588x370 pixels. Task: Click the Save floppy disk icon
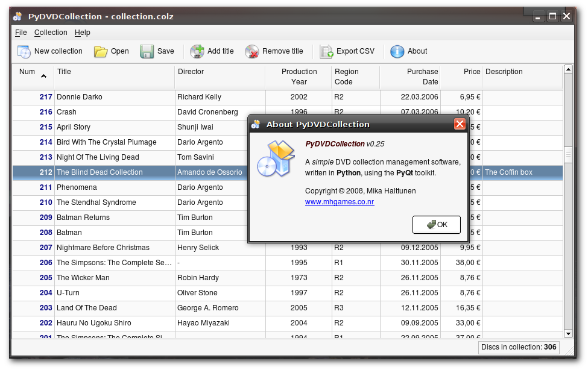147,51
